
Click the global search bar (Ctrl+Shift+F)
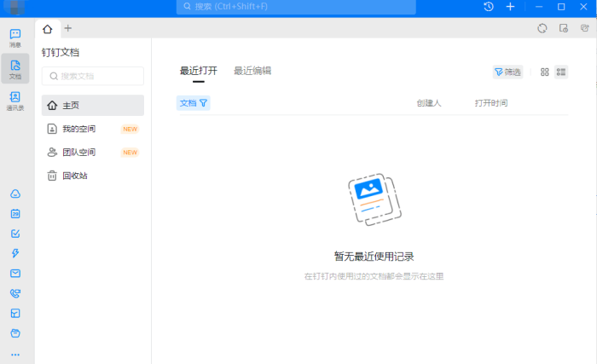[296, 7]
